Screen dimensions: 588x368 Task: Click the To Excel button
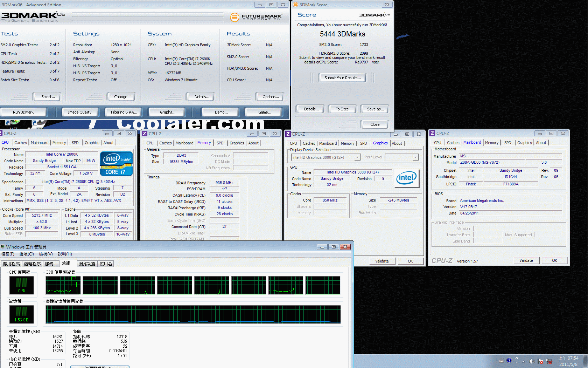[x=343, y=109]
